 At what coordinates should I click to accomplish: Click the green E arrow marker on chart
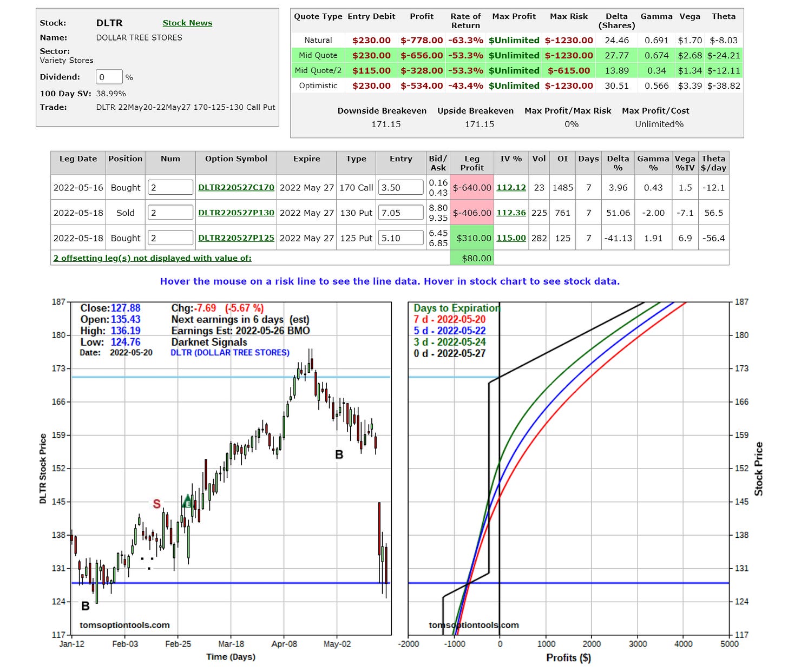(187, 501)
